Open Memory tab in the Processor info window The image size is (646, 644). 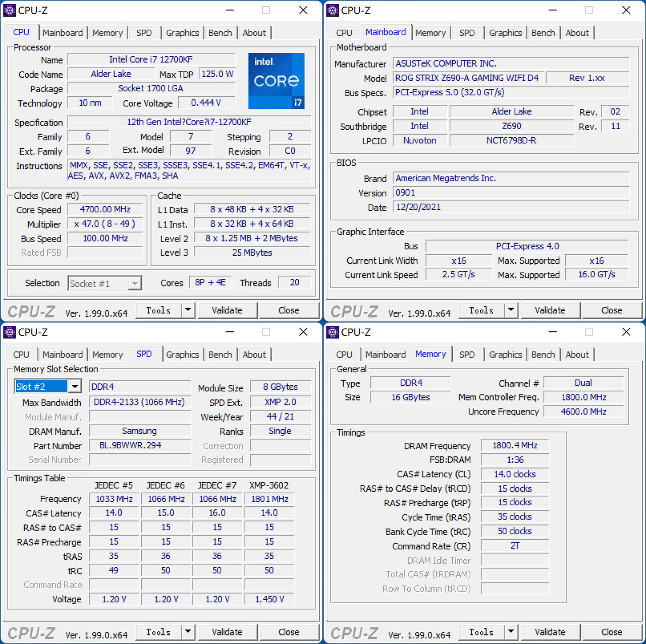click(x=107, y=33)
